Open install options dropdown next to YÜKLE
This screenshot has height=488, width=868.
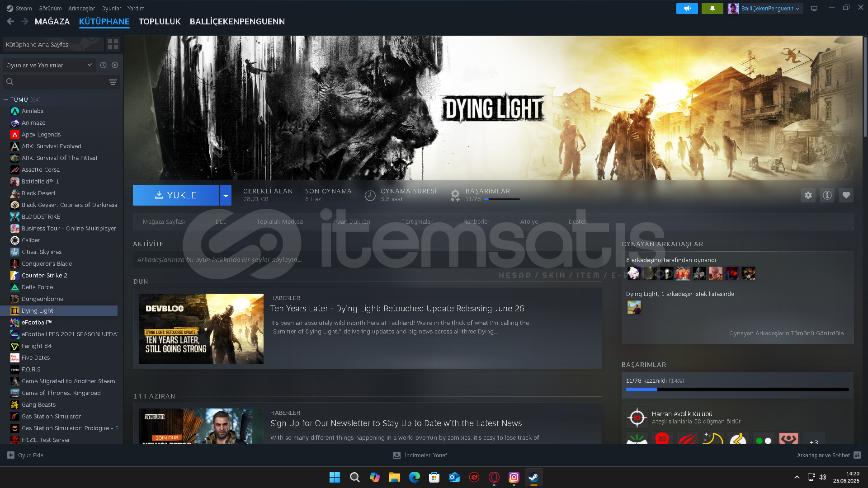click(226, 195)
